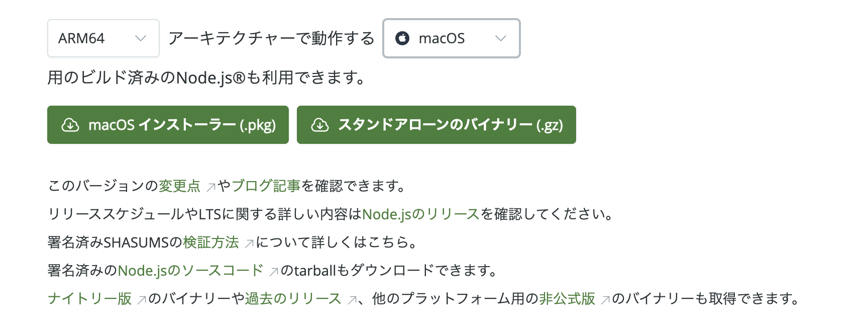The width and height of the screenshot is (868, 329).
Task: Click the chevron on the macOS selector
Action: coord(500,38)
